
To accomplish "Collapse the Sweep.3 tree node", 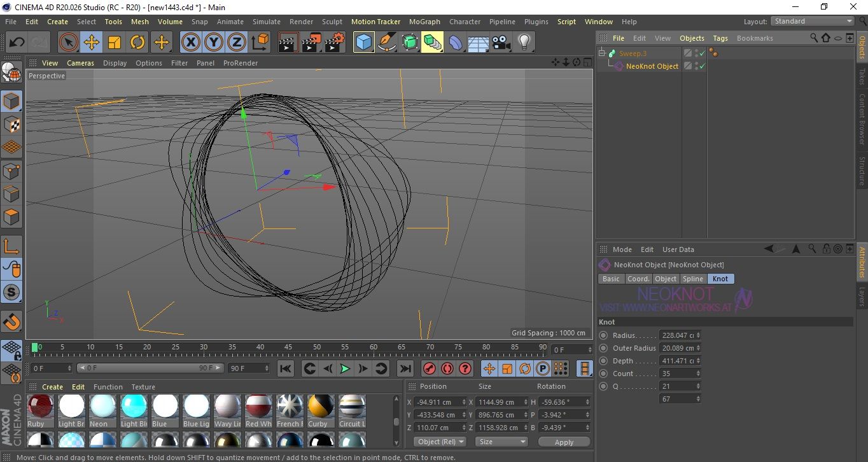I will (602, 53).
